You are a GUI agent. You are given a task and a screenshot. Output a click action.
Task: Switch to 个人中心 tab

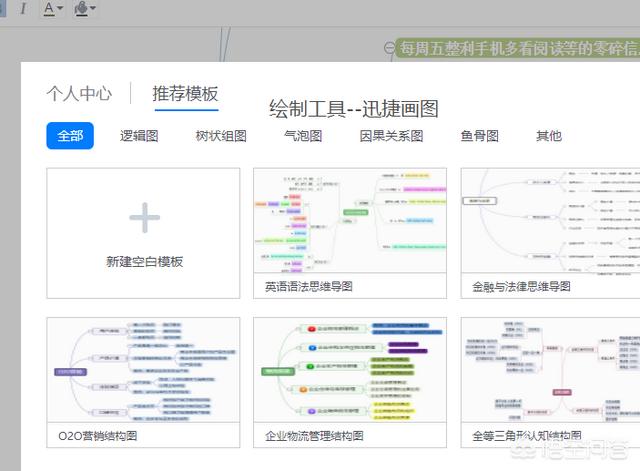[x=79, y=93]
